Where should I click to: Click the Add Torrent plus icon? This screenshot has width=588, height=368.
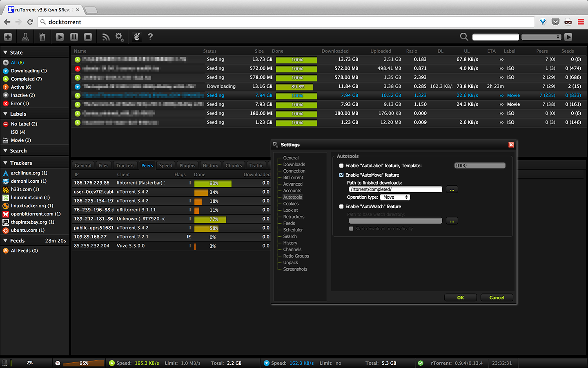point(8,37)
